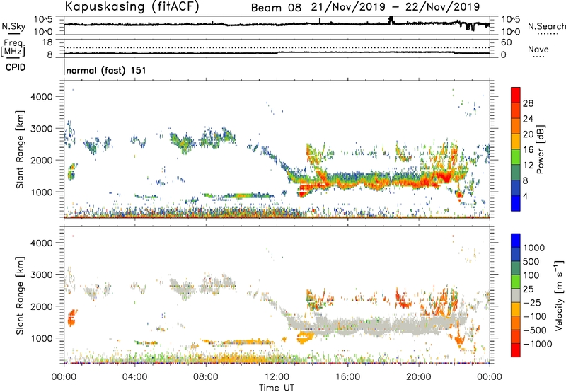Image resolution: width=566 pixels, height=392 pixels.
Task: Pick the bright blue top velocity colorbar segment
Action: tap(516, 241)
